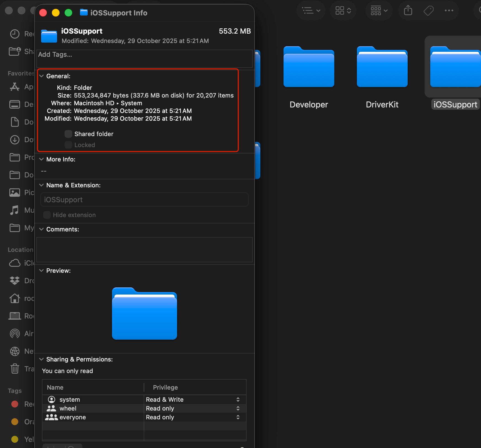Click the Comments text box
This screenshot has height=448, width=481.
point(145,250)
